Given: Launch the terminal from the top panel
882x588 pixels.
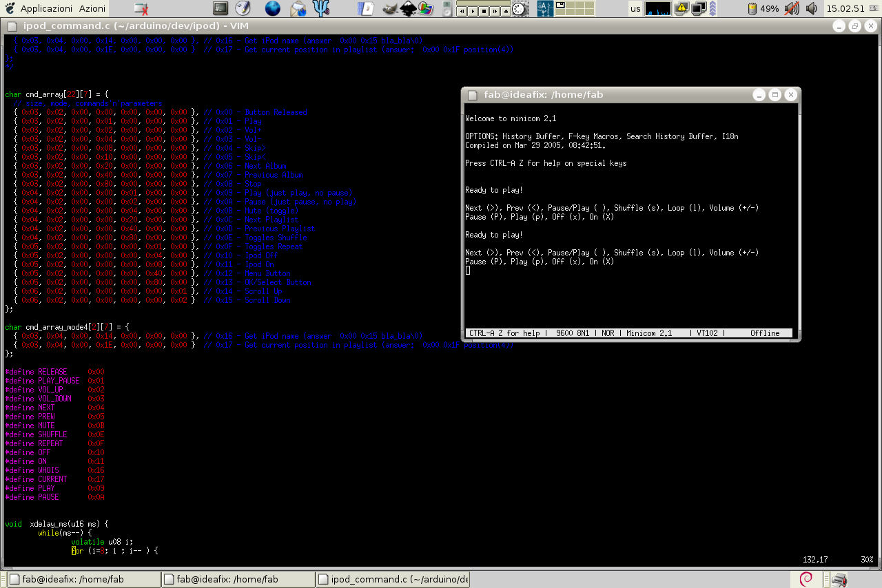Looking at the screenshot, I should (x=220, y=9).
